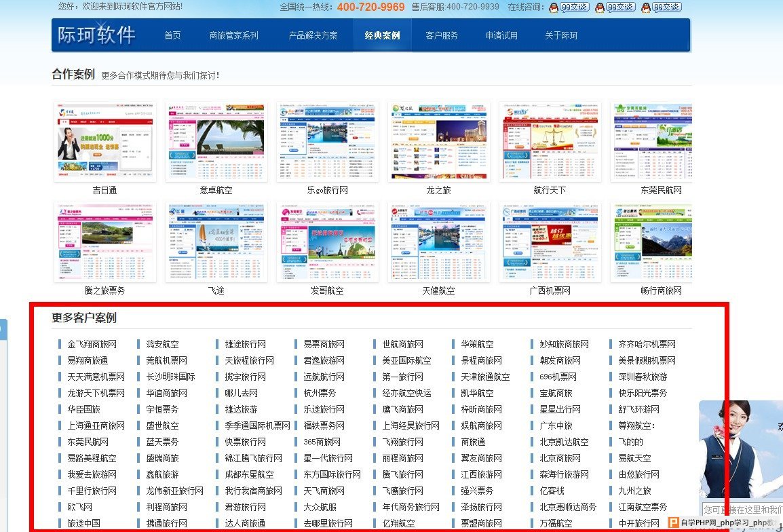Open the 吉日通 case thumbnail
783x532 pixels.
click(105, 141)
